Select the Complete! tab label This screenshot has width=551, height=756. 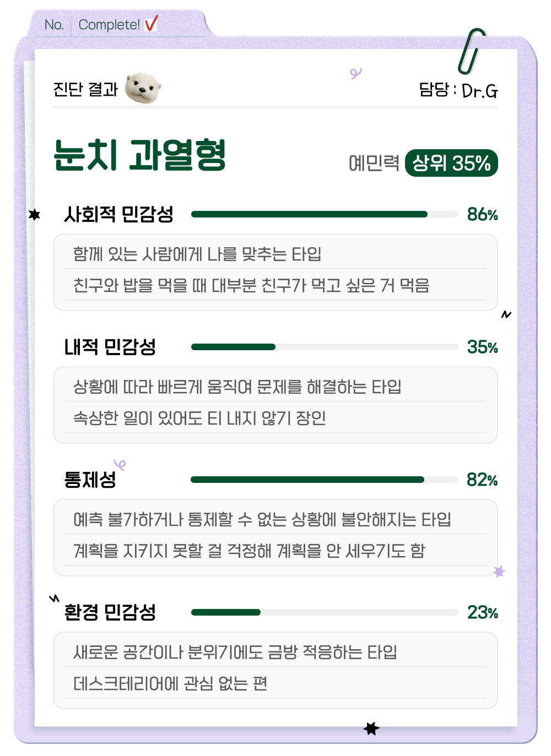pyautogui.click(x=109, y=25)
